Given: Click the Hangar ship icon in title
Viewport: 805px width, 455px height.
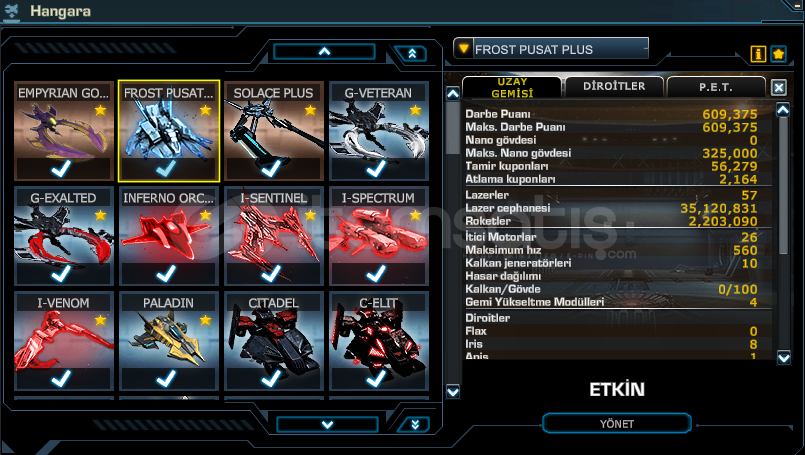Looking at the screenshot, I should click(11, 11).
